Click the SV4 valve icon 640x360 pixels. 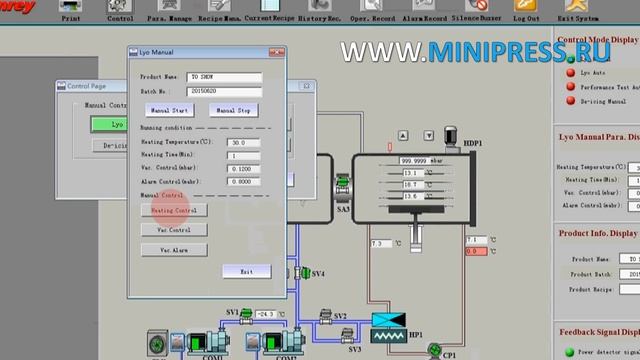303,273
